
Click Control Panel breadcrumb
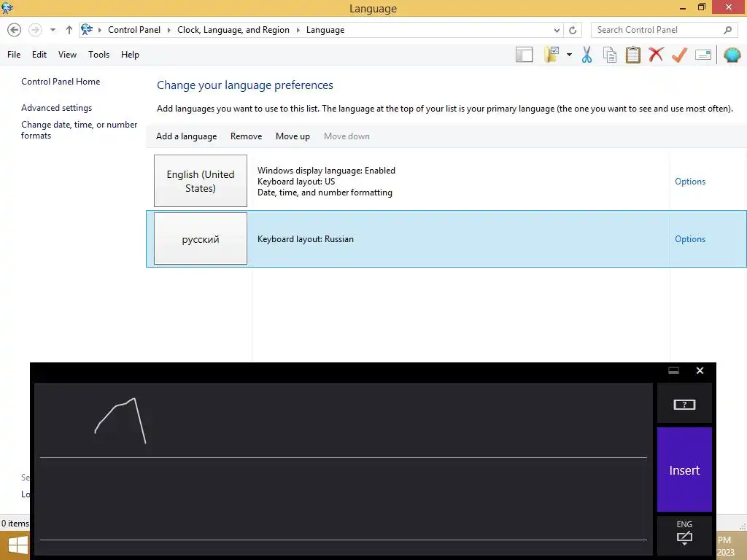pos(134,30)
